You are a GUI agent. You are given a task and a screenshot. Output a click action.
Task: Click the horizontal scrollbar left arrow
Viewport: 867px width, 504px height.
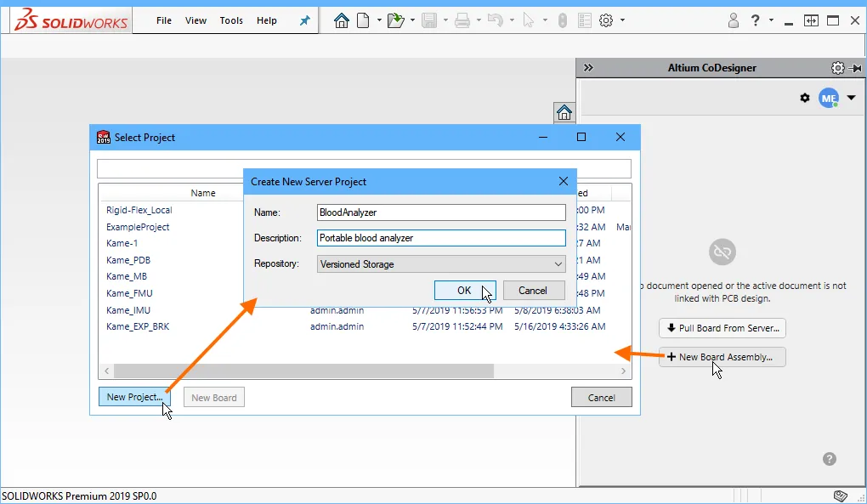coord(107,371)
